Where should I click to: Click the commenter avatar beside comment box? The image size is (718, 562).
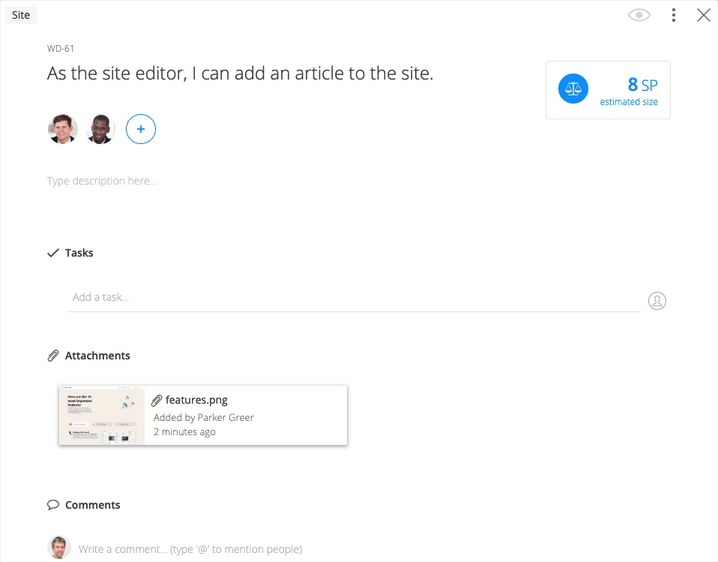click(x=59, y=547)
